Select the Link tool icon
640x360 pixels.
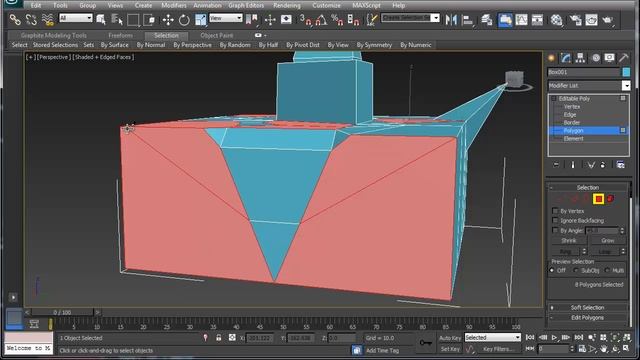point(15,19)
